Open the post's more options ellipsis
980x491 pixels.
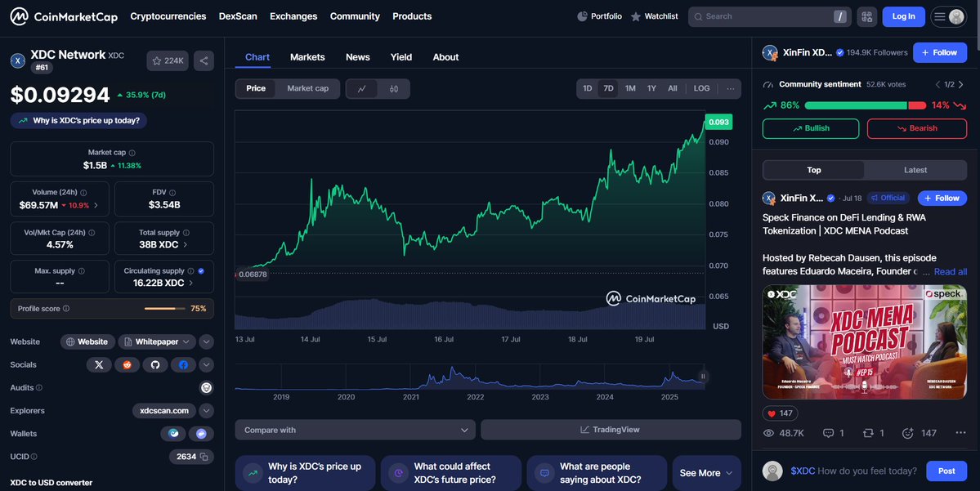(x=960, y=433)
